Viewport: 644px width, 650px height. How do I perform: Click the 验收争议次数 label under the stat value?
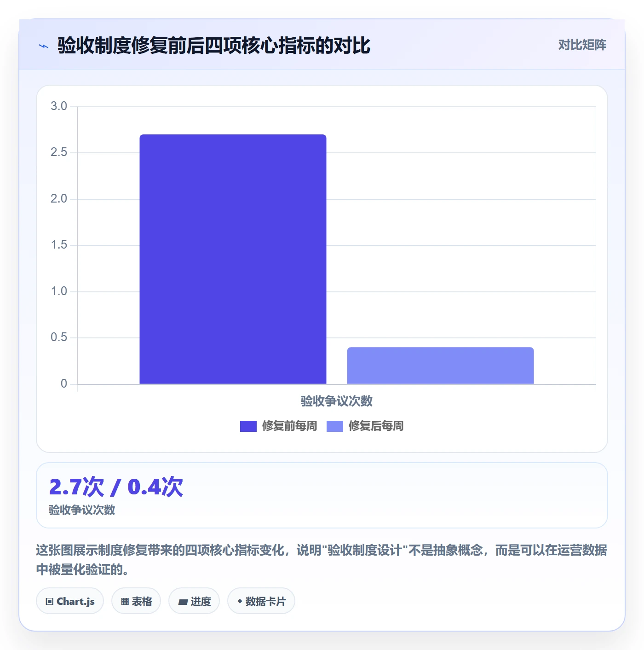(82, 510)
